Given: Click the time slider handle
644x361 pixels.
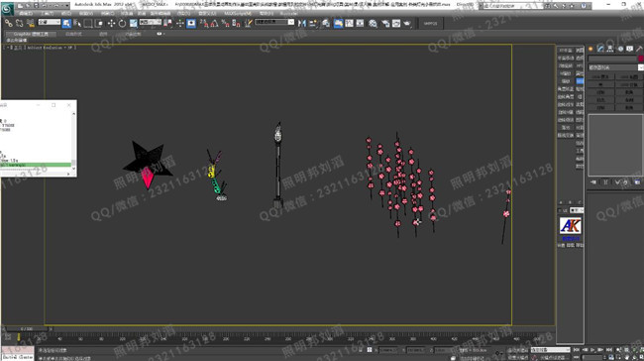Looking at the screenshot, I should pyautogui.click(x=27, y=329).
